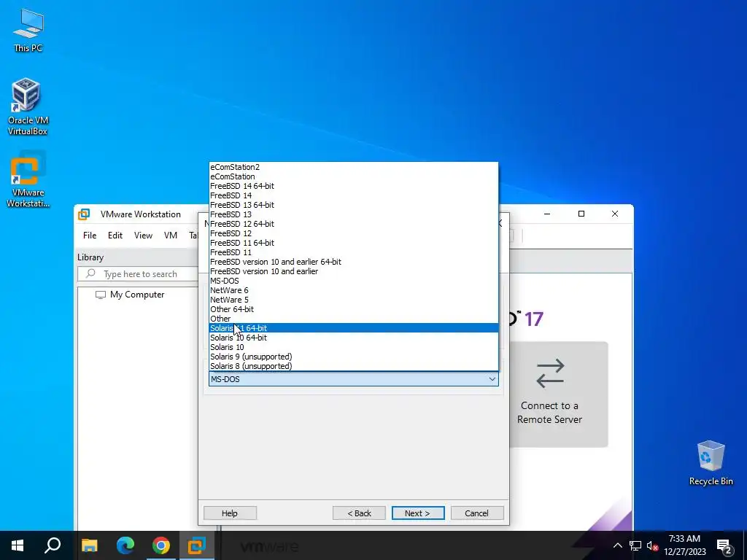747x560 pixels.
Task: Click the < Back button
Action: tap(359, 513)
